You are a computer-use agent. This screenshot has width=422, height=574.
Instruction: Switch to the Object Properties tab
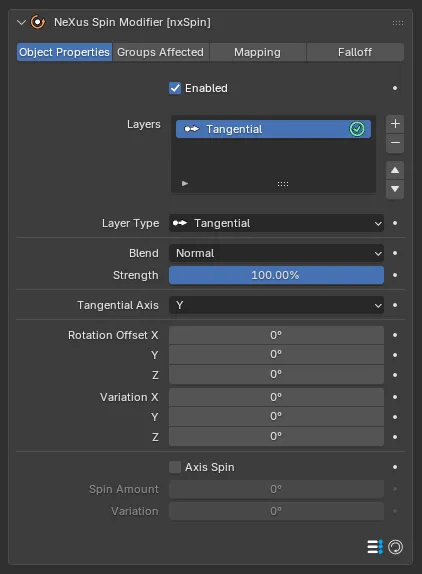pos(64,52)
